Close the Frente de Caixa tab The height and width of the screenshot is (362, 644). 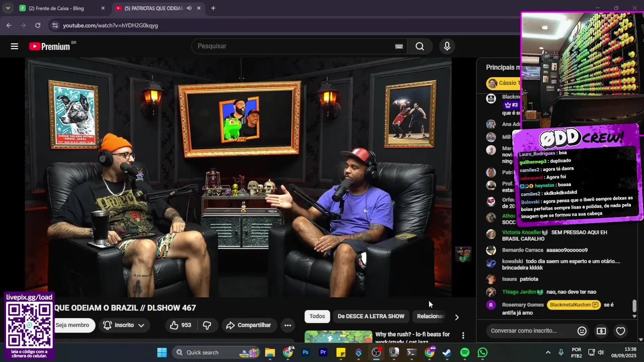point(103,8)
